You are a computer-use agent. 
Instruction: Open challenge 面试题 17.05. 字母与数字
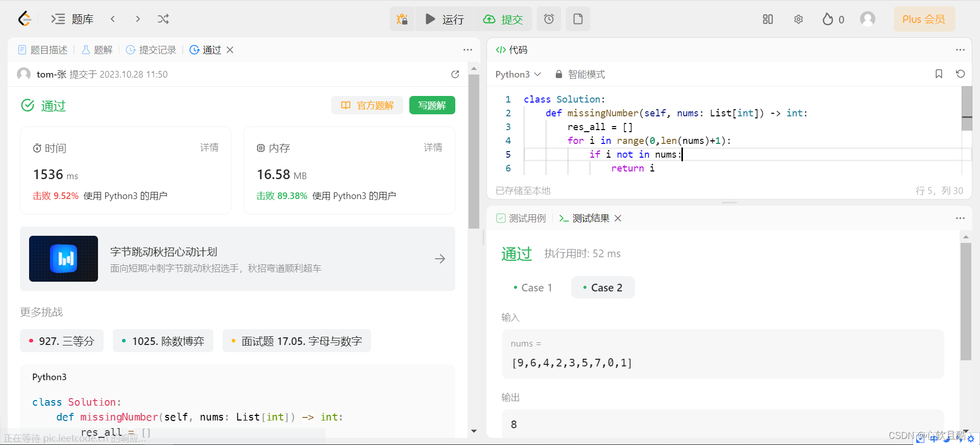tap(297, 341)
